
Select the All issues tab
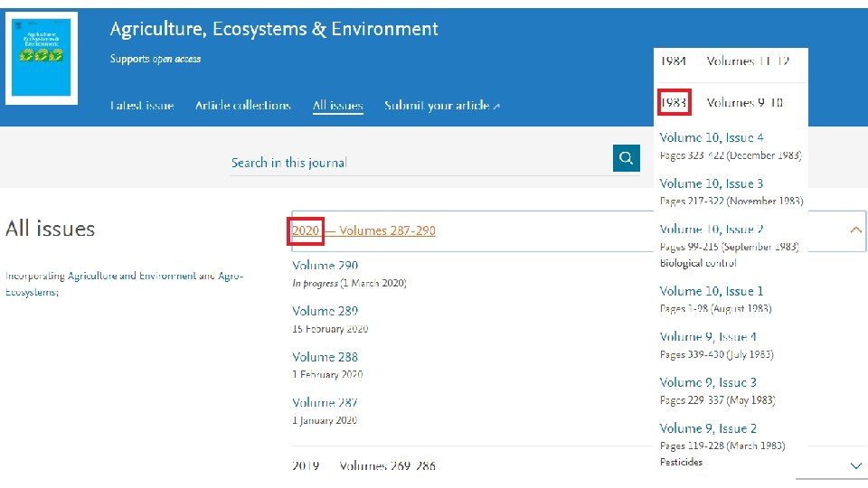[x=337, y=106]
